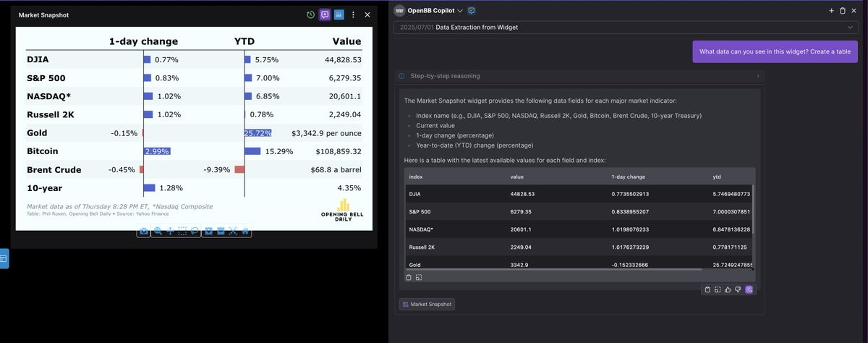Click the camera download-plot icon in chart toolbar
The image size is (868, 343).
coord(144,231)
